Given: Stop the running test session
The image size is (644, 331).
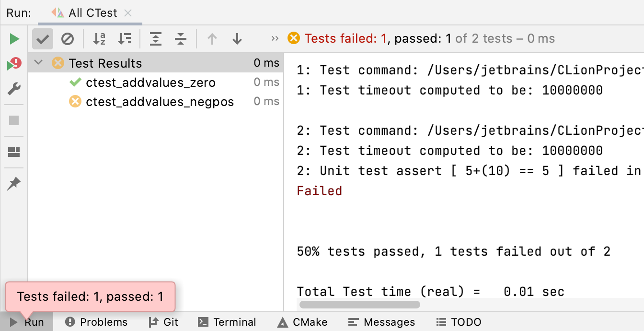Looking at the screenshot, I should click(14, 120).
